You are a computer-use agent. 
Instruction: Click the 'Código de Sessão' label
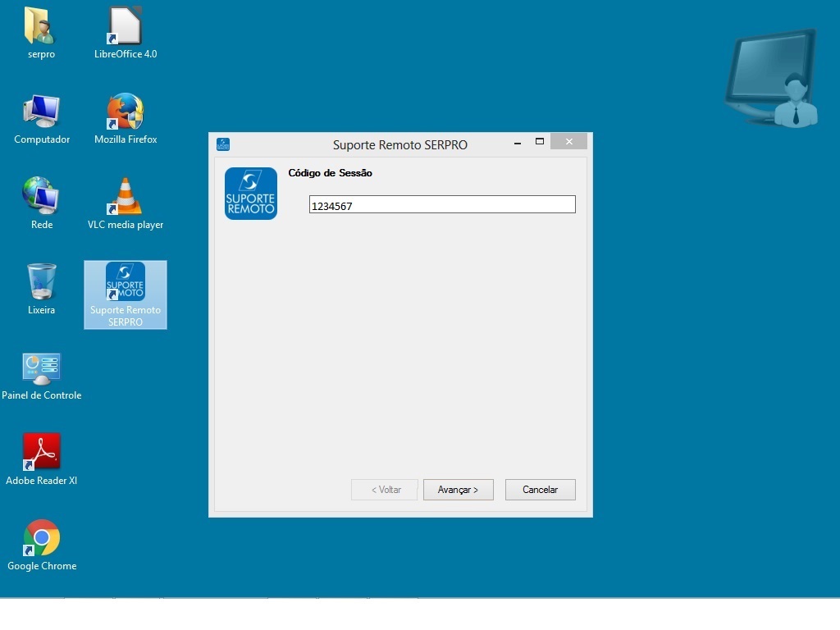330,173
